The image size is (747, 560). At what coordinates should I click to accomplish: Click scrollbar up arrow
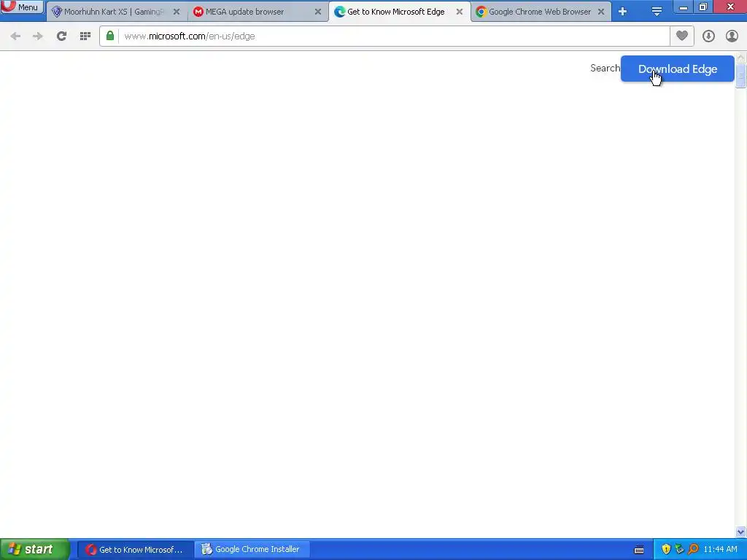[741, 58]
